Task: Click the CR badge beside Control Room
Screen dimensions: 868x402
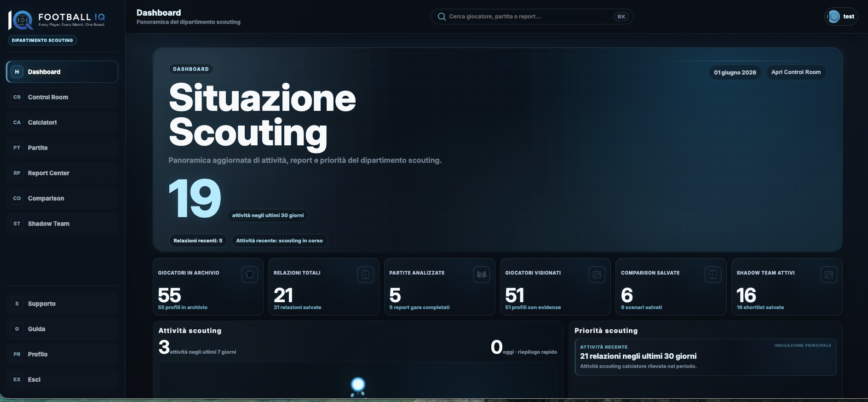Action: tap(17, 97)
